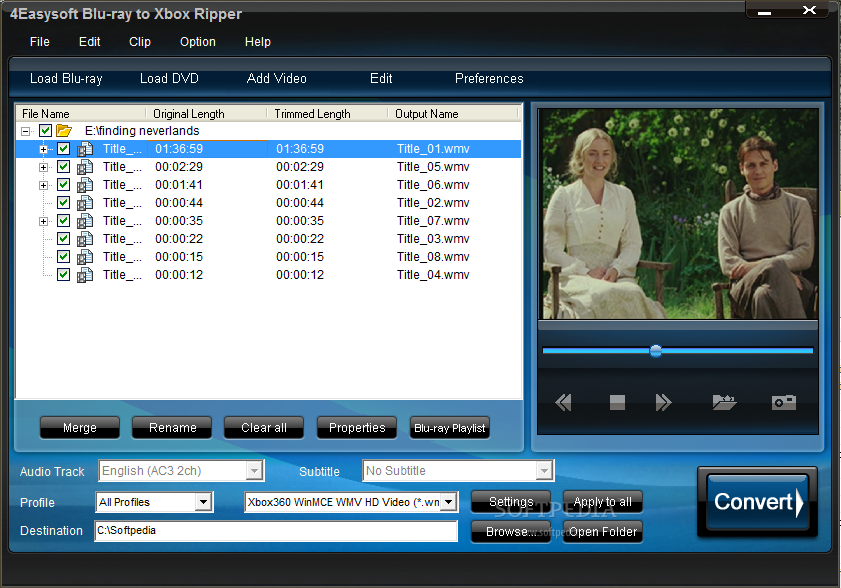Click Load Blu-ray in the toolbar
This screenshot has width=841, height=588.
tap(66, 78)
